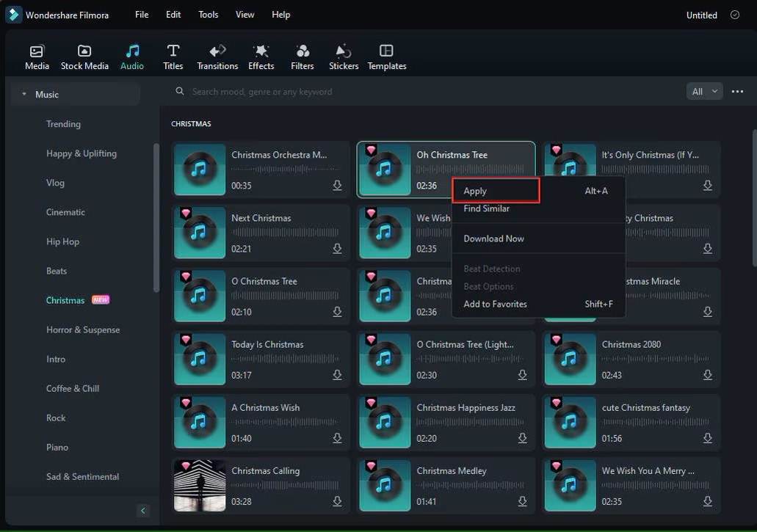Open the View menu
757x532 pixels.
(245, 15)
